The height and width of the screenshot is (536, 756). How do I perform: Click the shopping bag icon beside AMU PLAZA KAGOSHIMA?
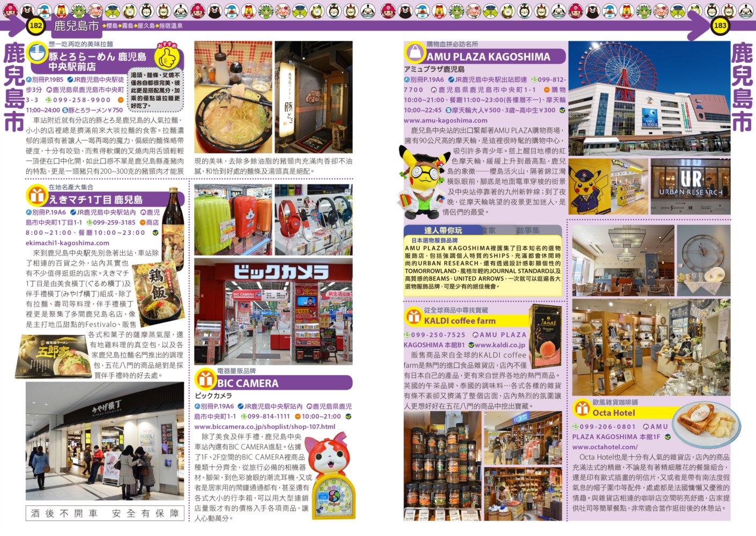414,53
